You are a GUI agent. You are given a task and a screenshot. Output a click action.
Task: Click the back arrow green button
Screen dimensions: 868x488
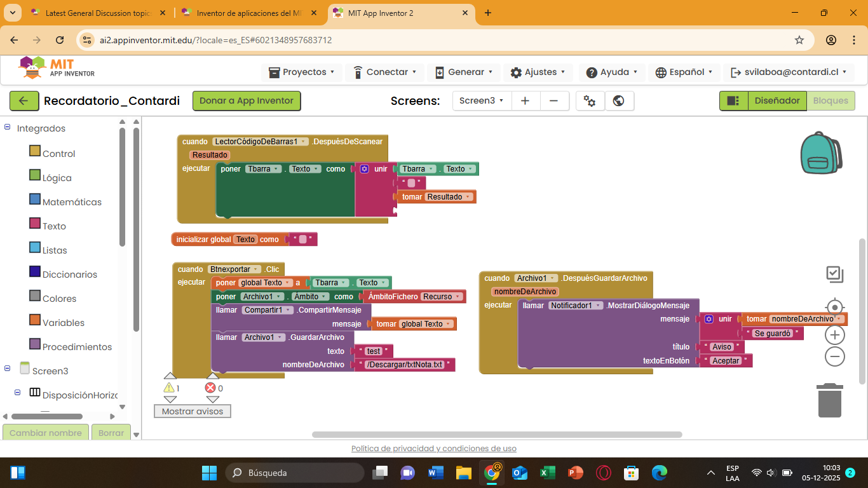24,101
